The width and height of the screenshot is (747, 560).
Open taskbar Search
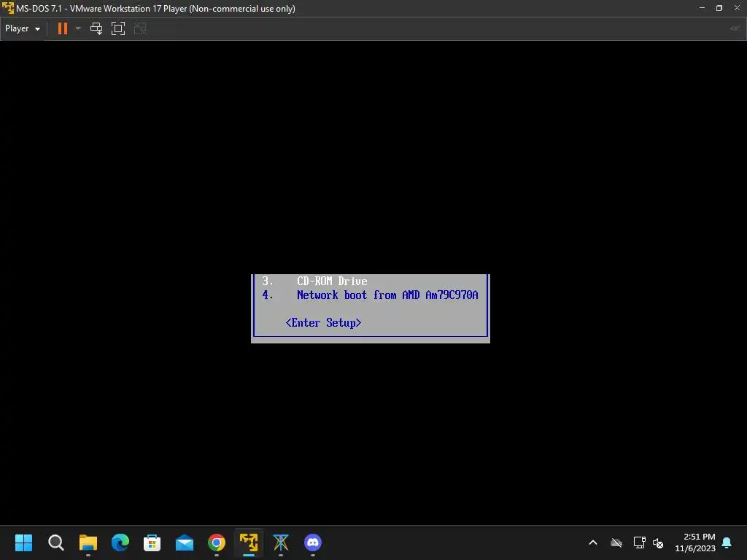(x=55, y=542)
